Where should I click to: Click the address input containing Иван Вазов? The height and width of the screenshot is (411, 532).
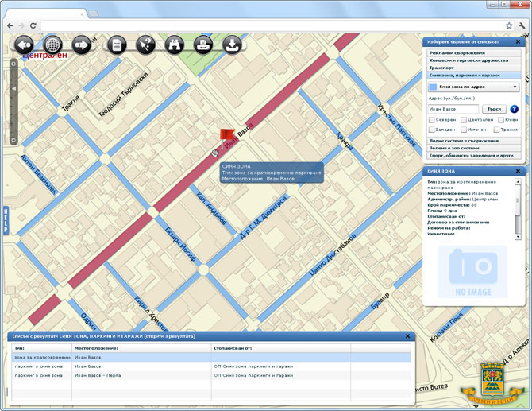tap(453, 109)
